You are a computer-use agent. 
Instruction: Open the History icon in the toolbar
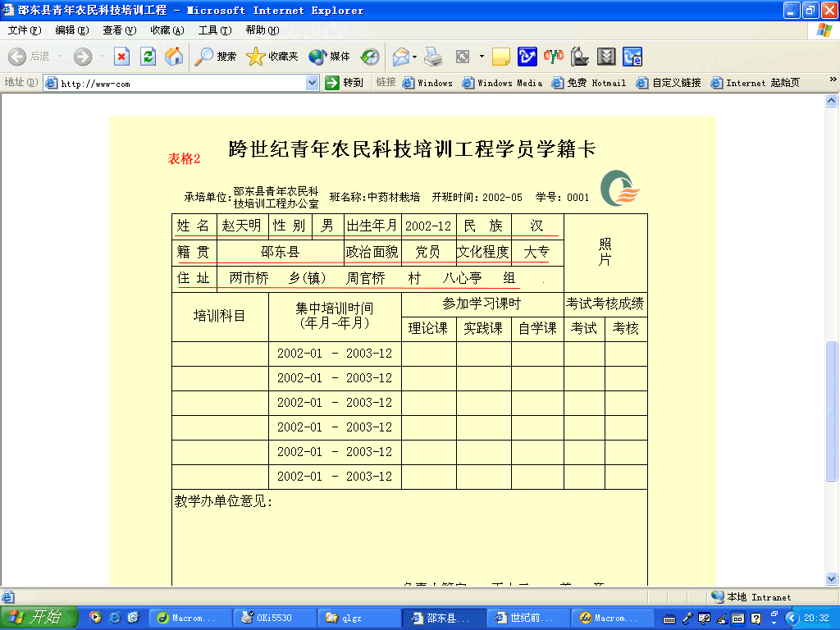370,57
